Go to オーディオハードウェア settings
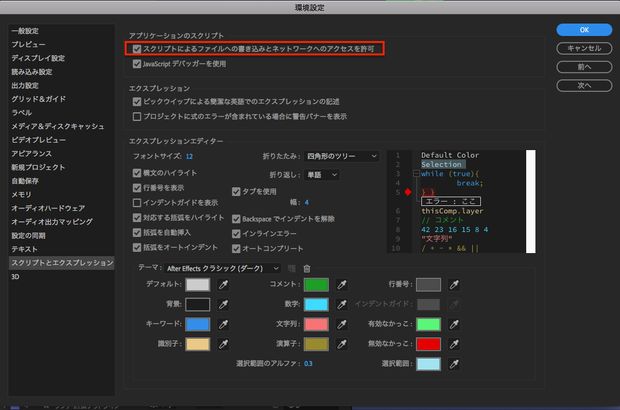This screenshot has height=410, width=620. point(48,208)
